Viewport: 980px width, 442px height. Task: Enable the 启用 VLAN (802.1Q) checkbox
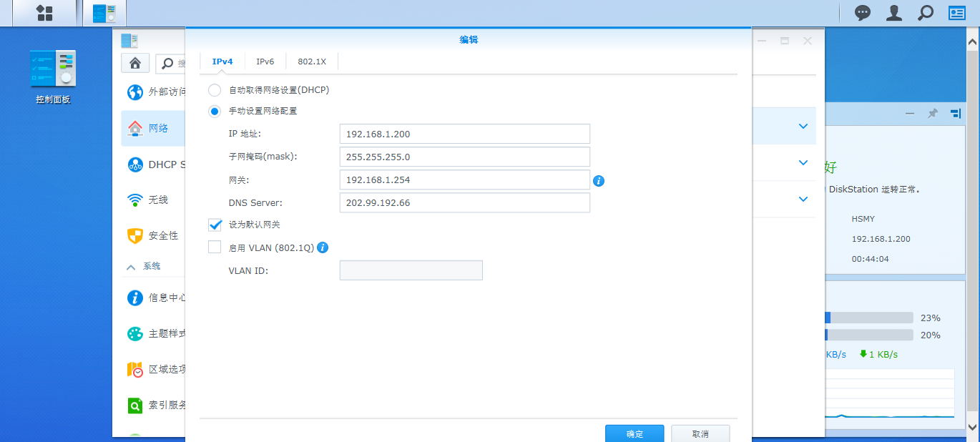click(215, 247)
